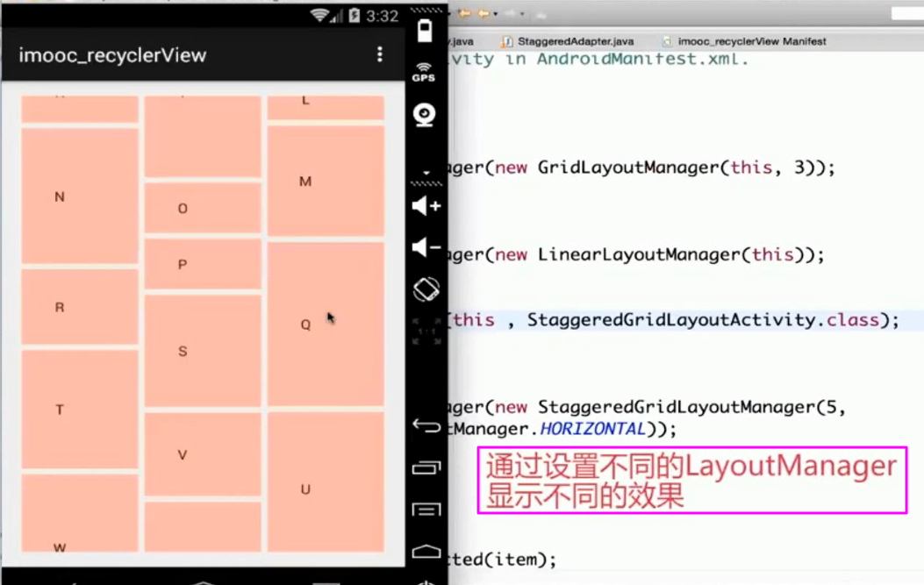Click GridLayoutManager in the code
This screenshot has height=585, width=924.
tap(628, 168)
